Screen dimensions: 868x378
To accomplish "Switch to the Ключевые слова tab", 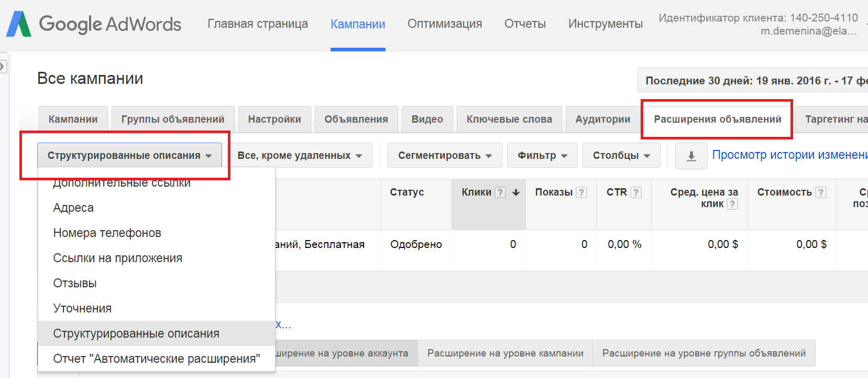I will click(509, 119).
